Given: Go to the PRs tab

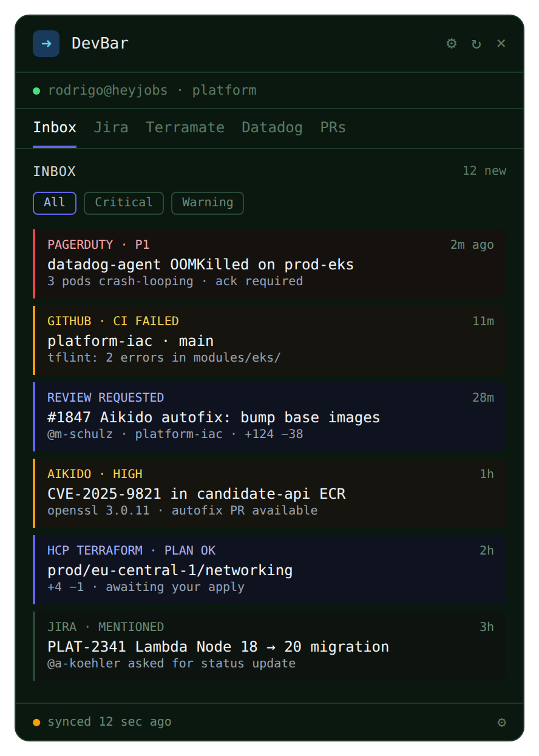Looking at the screenshot, I should tap(333, 127).
